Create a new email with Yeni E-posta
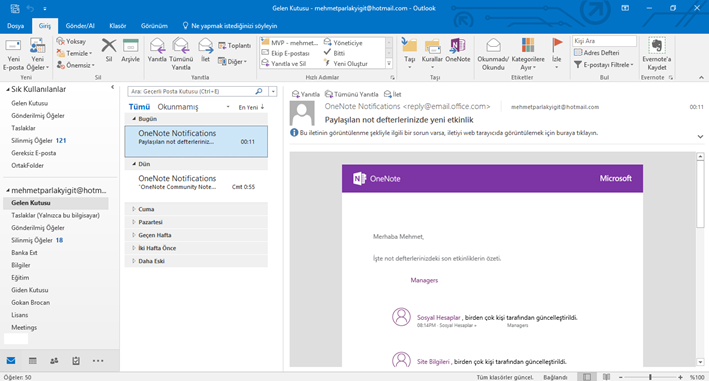The height and width of the screenshot is (381, 709). click(x=13, y=55)
